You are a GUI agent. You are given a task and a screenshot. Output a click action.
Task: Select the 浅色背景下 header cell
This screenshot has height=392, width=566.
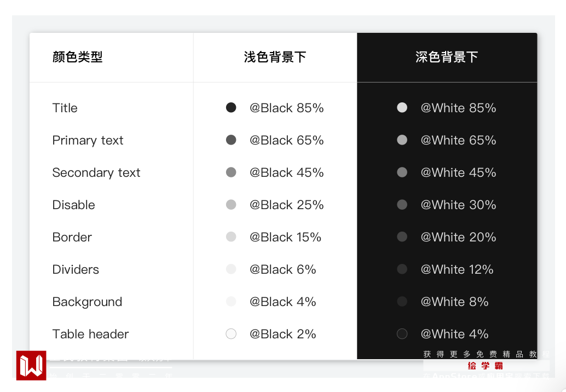coord(275,57)
